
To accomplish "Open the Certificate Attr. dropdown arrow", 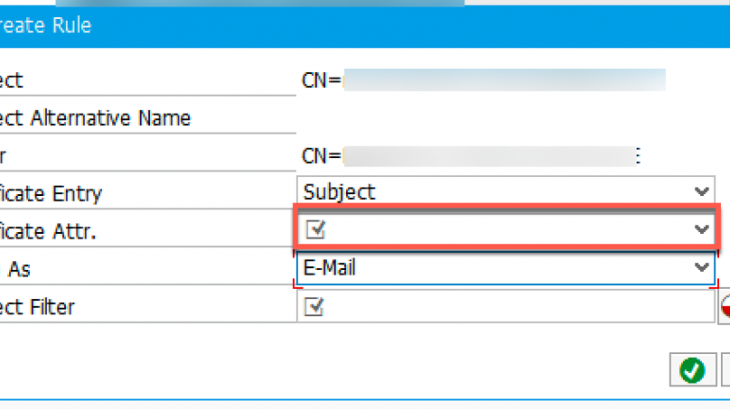I will 701,230.
